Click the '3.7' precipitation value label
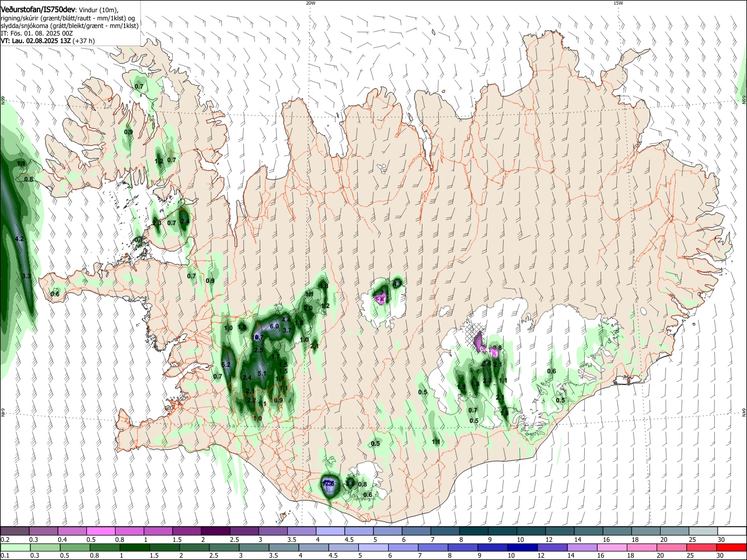Screen dimensions: 747x560 [x=287, y=330]
